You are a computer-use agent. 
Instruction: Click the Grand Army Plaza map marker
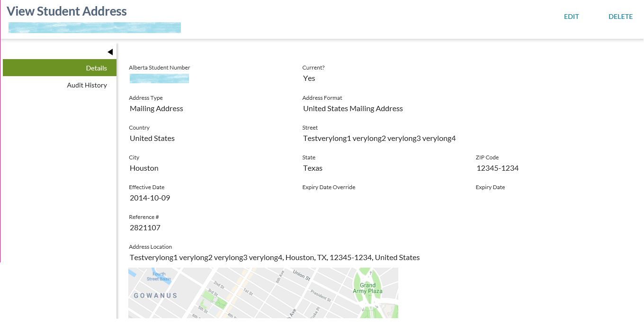pos(367,288)
